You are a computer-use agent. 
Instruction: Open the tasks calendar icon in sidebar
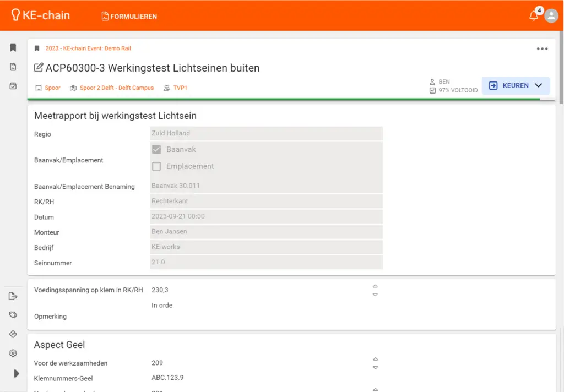[x=13, y=86]
